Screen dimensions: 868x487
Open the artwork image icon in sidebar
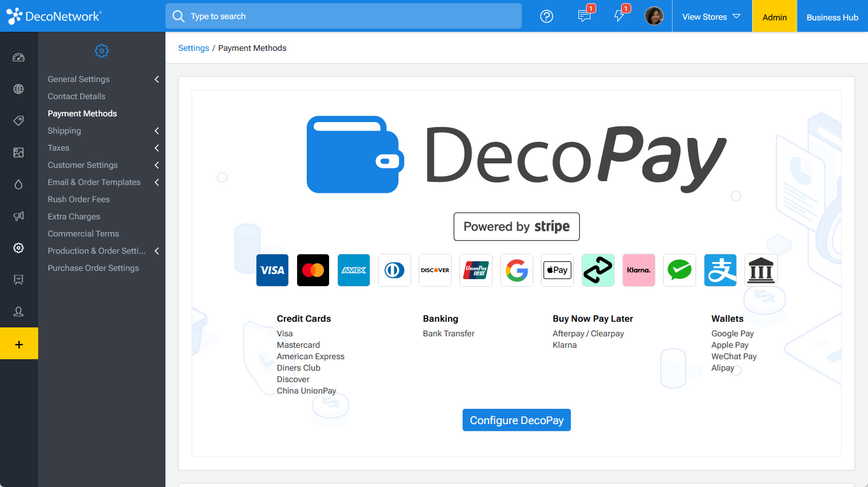[x=18, y=153]
